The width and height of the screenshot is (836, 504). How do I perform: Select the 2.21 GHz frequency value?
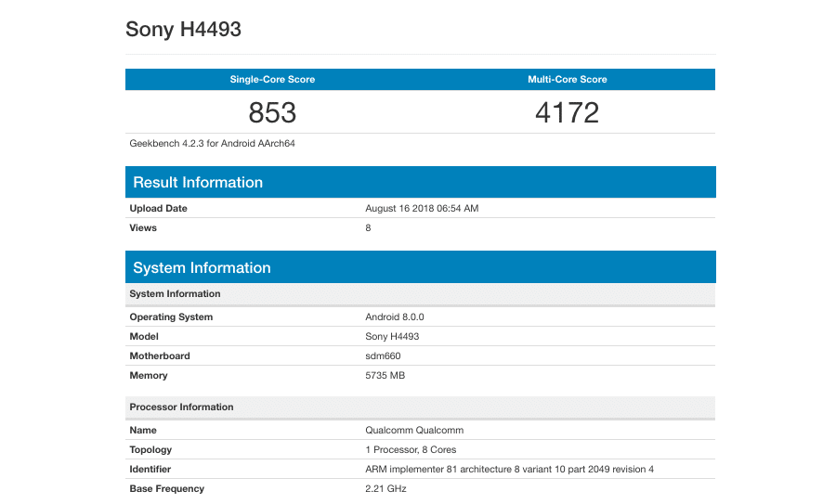point(385,488)
